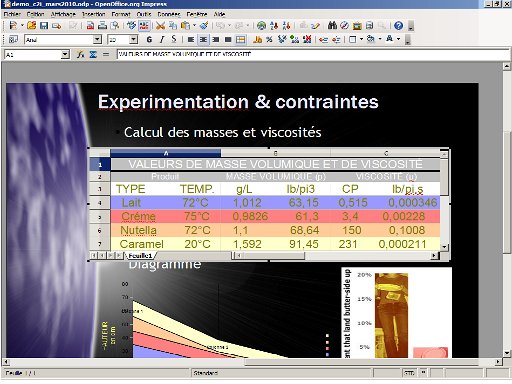
Task: Click the Save document icon
Action: [x=44, y=26]
